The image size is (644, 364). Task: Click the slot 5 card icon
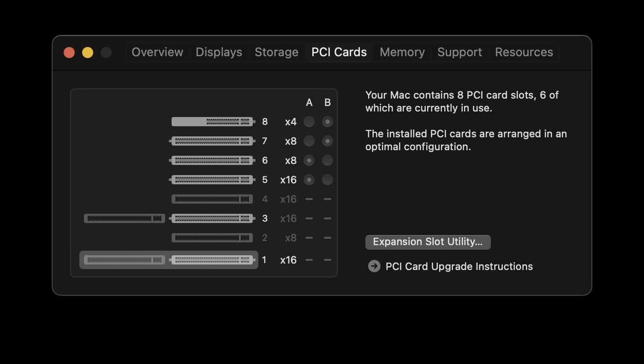point(212,180)
